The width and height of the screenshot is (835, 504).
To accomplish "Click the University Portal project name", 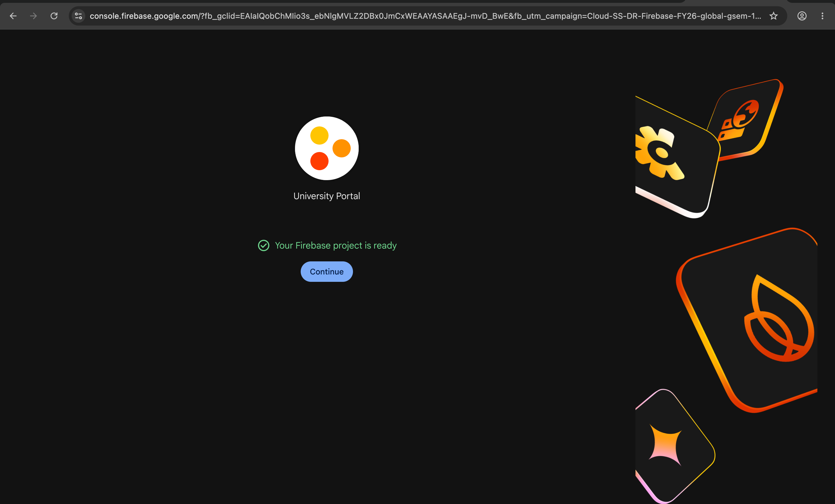I will [x=327, y=196].
